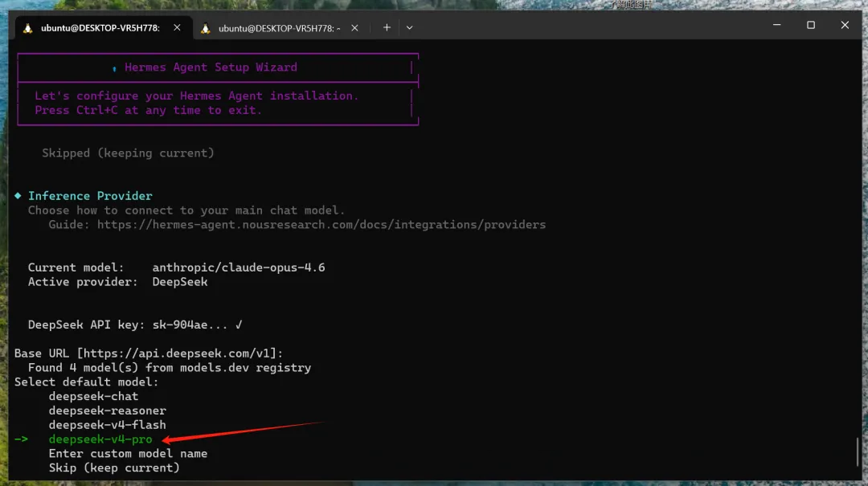
Task: Select the deepseek-chat model option
Action: click(93, 396)
